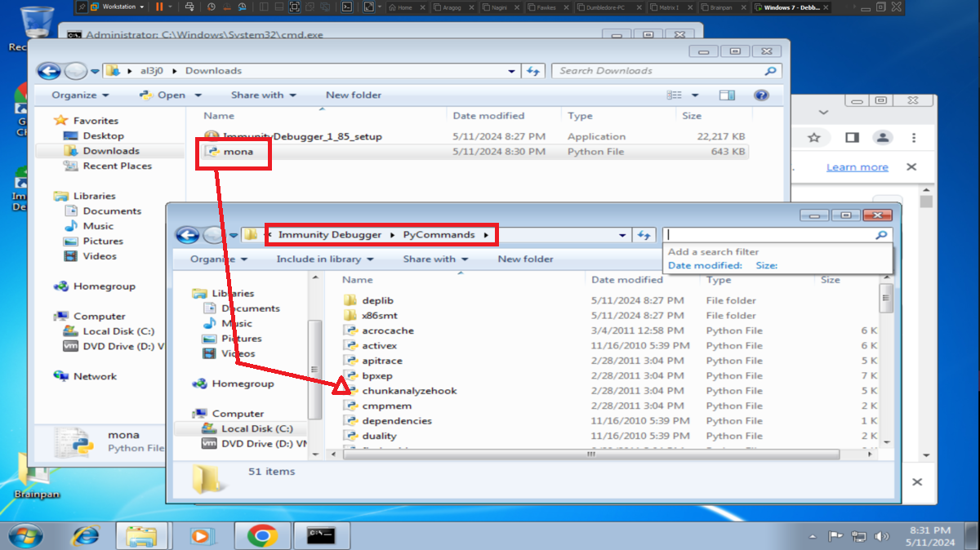Click the change view icon in Downloads window
Image resolution: width=980 pixels, height=550 pixels.
(x=675, y=95)
